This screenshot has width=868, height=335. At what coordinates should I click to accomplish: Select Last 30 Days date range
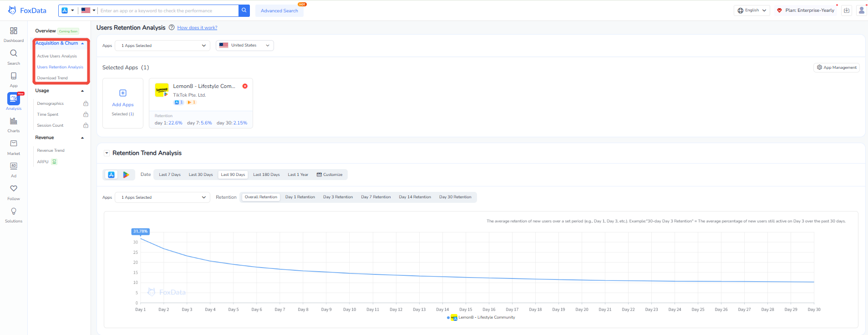pos(201,175)
